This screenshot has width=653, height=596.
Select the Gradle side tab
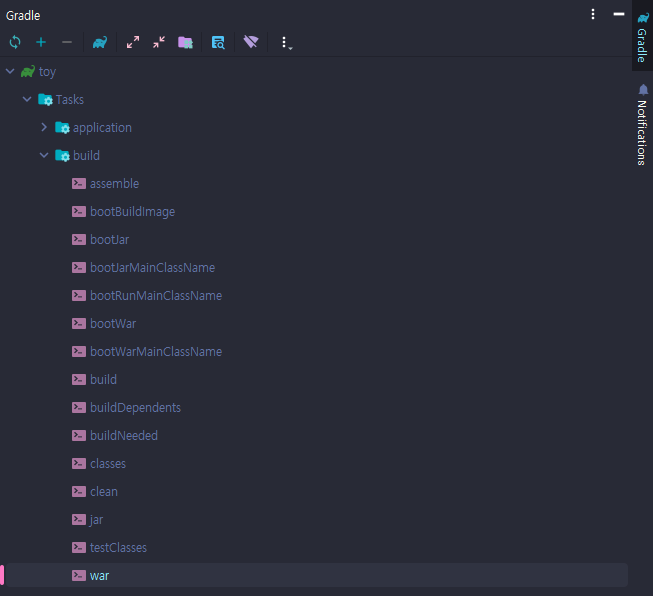pos(642,37)
